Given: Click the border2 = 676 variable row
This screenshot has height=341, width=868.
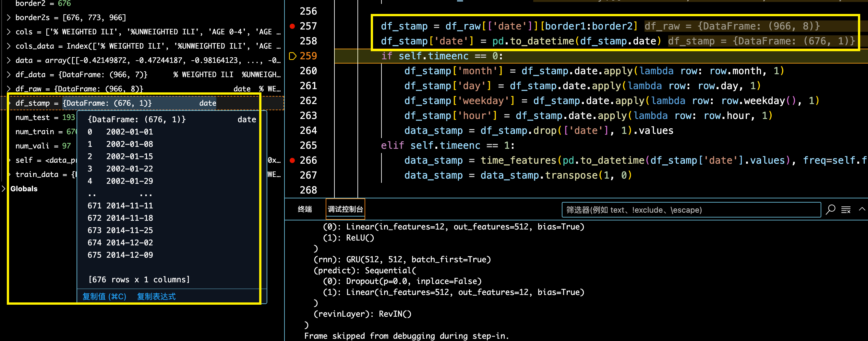Looking at the screenshot, I should pyautogui.click(x=43, y=3).
